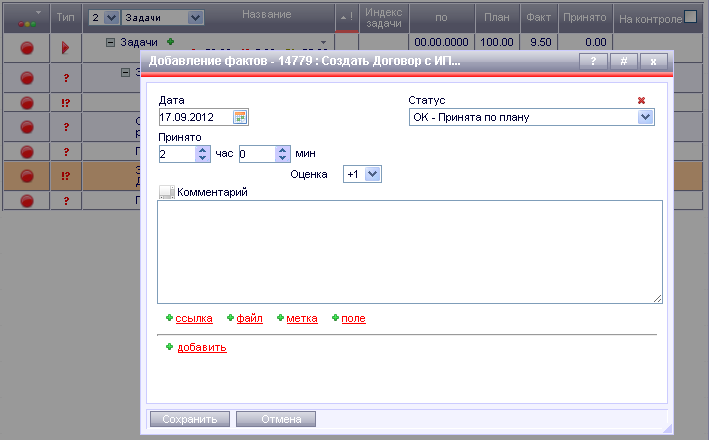Open the calendar date picker icon
Viewport: 709px width, 440px height.
click(x=240, y=117)
